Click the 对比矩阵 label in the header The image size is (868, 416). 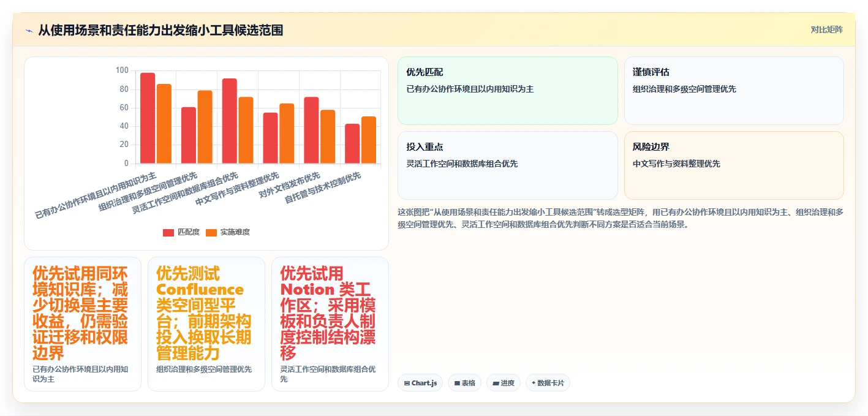(826, 29)
